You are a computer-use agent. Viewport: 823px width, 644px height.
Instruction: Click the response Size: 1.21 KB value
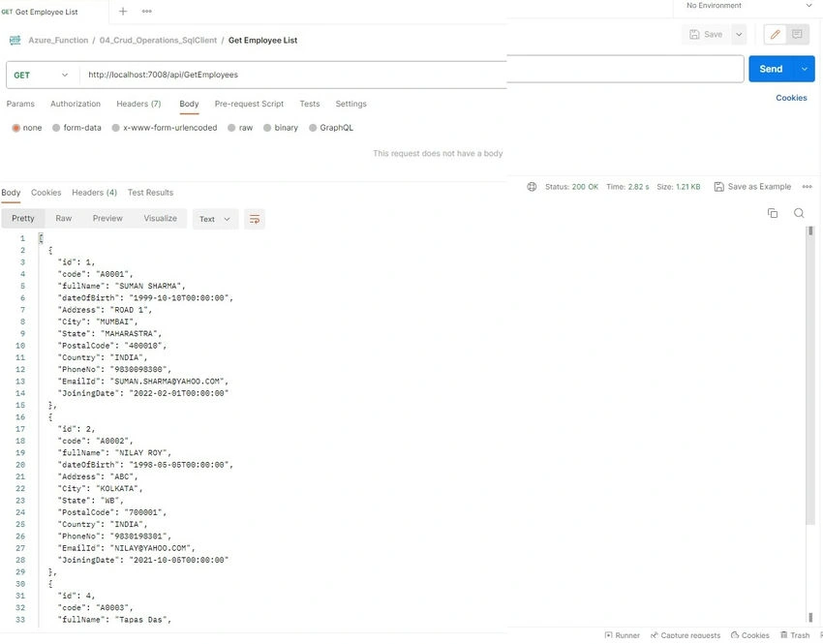(x=679, y=187)
